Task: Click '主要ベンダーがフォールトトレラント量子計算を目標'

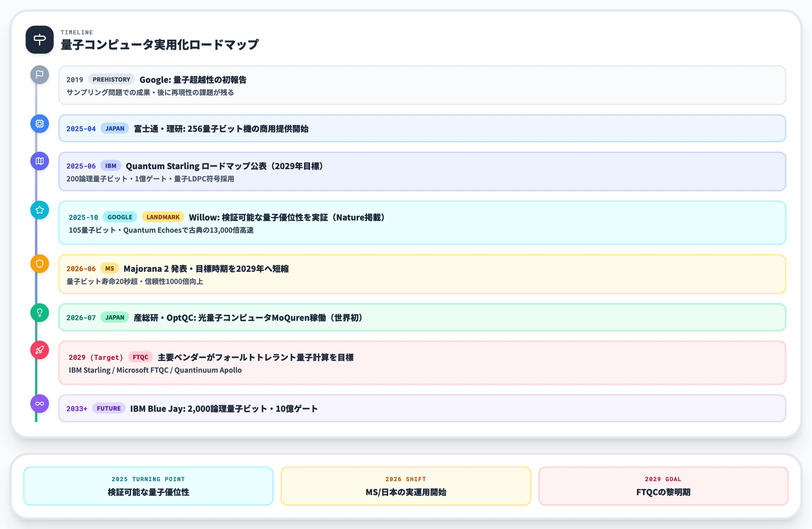Action: [256, 358]
